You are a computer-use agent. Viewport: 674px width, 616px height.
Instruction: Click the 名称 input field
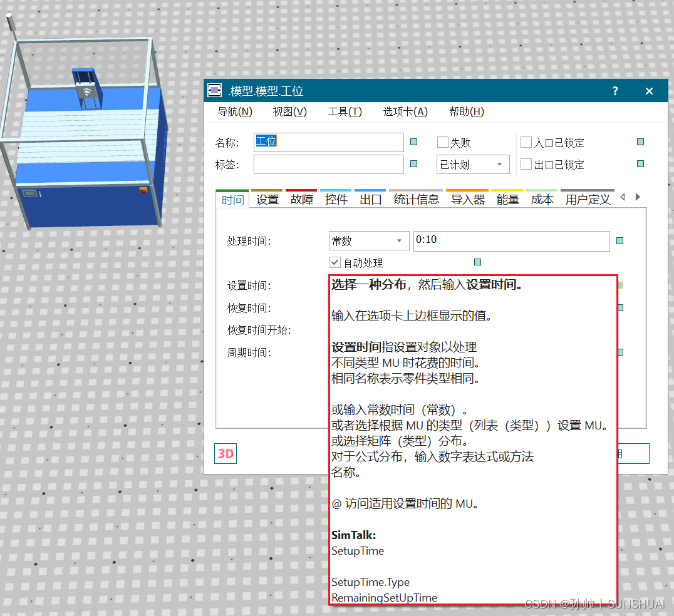click(x=328, y=142)
